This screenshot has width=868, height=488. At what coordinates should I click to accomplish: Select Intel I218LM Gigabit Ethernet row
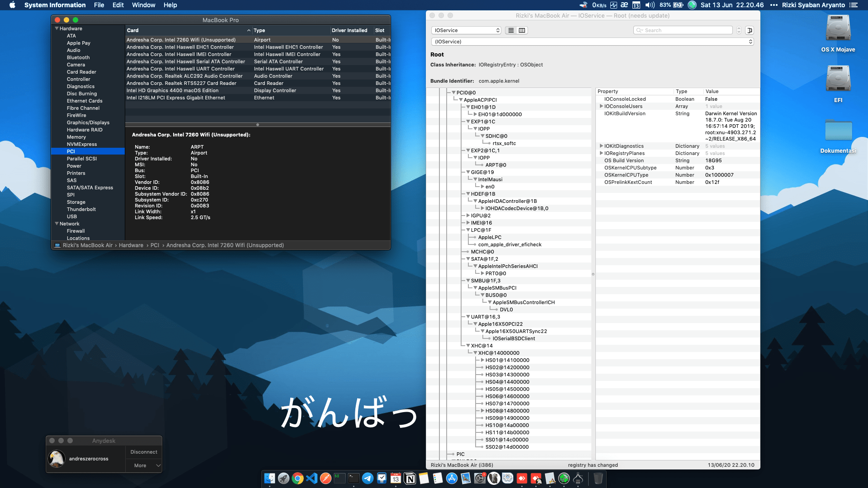click(258, 98)
